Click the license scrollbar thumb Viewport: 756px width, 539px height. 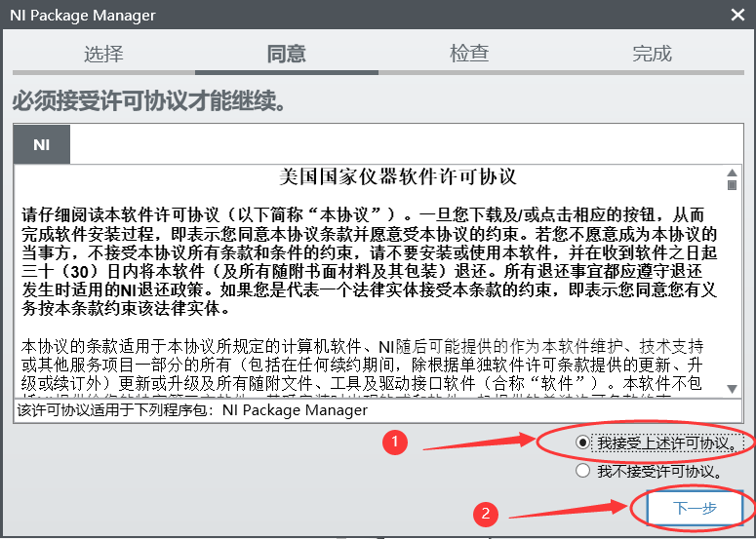[x=732, y=185]
